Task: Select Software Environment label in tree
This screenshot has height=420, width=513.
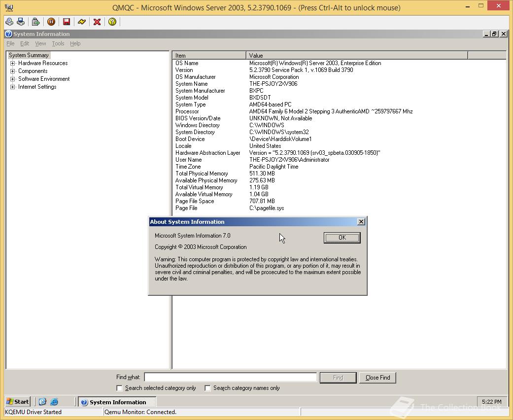Action: coord(44,78)
